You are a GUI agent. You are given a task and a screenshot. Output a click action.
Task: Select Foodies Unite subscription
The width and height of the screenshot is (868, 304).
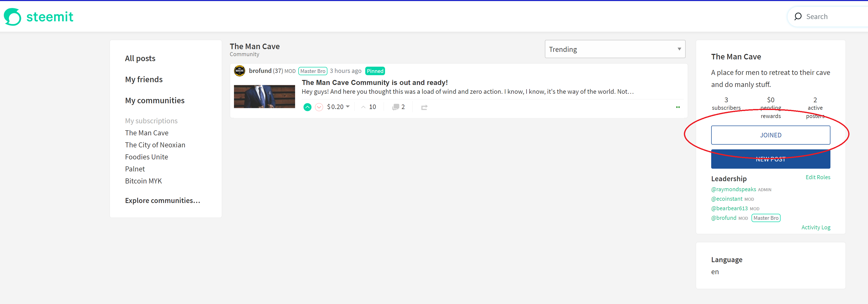point(146,157)
